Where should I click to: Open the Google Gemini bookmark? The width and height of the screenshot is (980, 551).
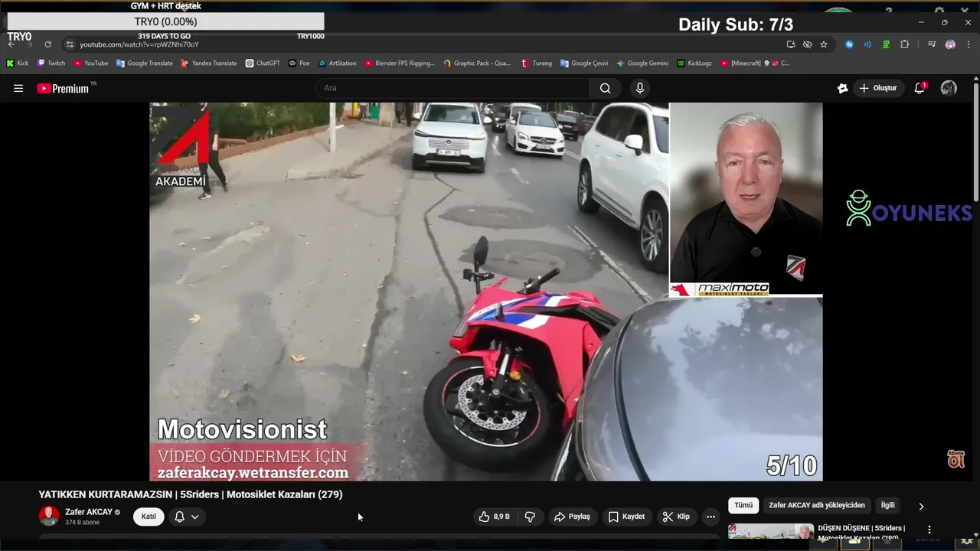click(642, 64)
